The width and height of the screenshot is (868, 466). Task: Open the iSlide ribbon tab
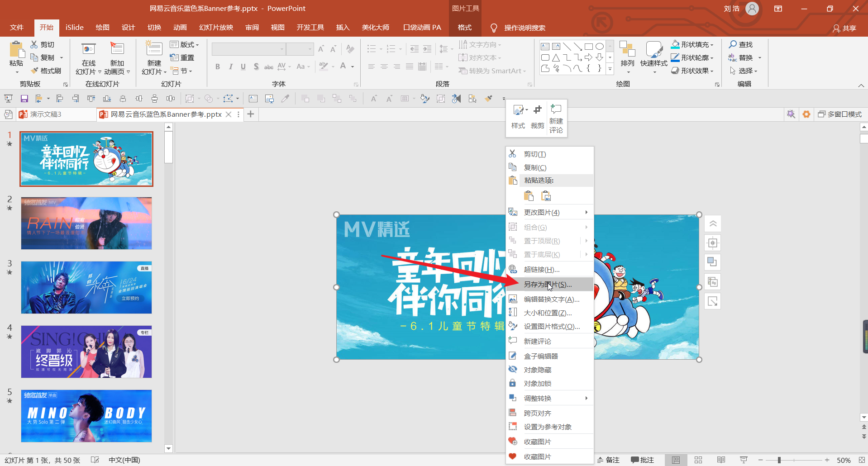click(74, 28)
